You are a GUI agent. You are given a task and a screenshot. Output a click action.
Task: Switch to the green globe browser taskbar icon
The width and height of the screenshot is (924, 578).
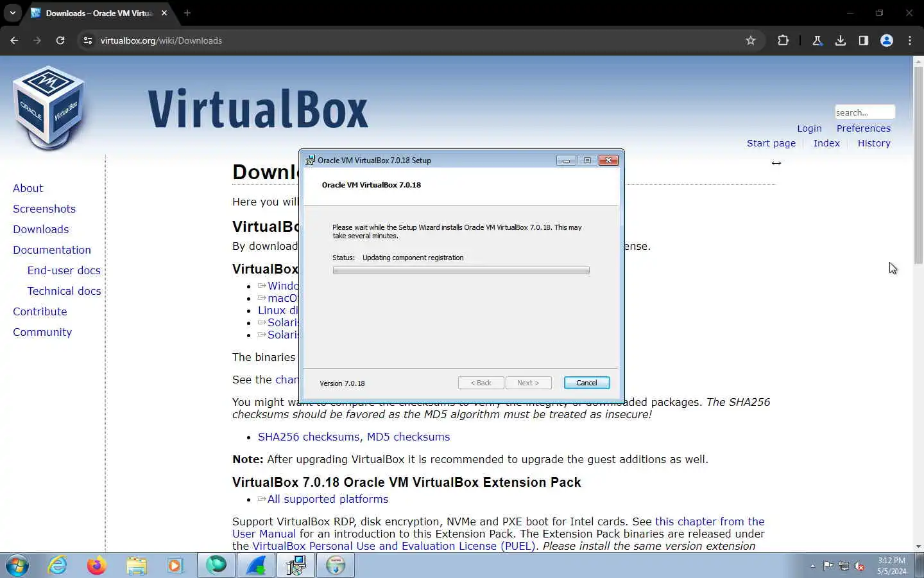coord(216,565)
